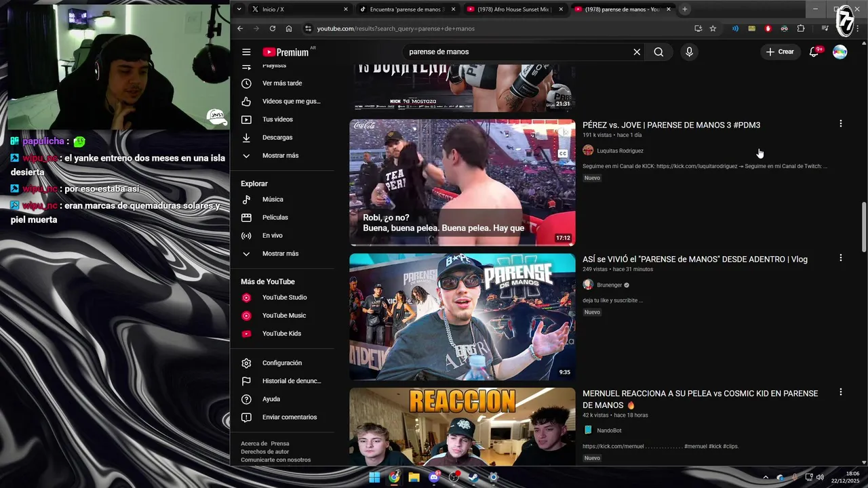Open YouTube Kids link

(282, 333)
